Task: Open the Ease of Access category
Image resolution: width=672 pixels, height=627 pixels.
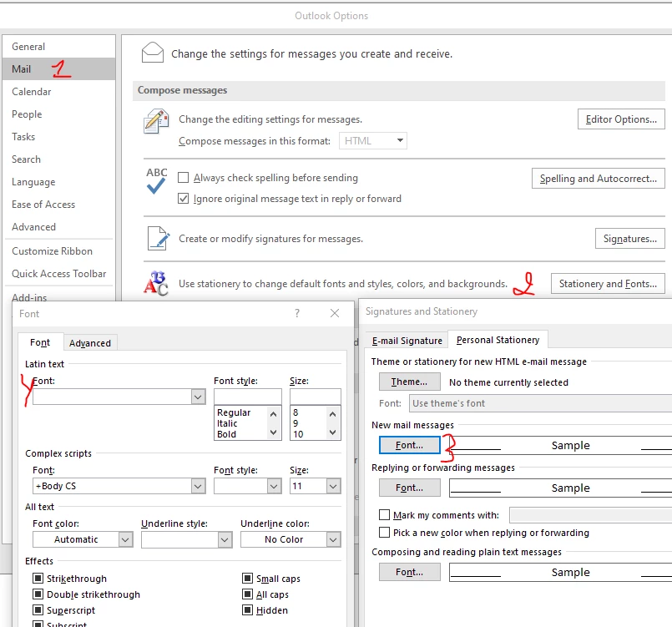Action: tap(58, 205)
